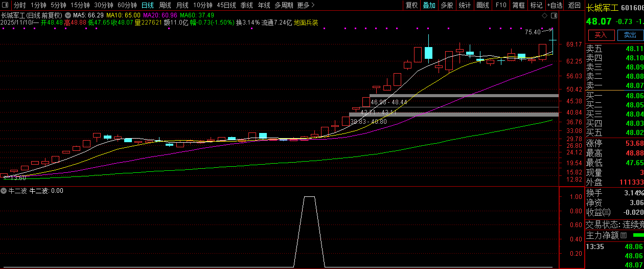Toggle the side panel icon beside the diamond

pos(554,15)
